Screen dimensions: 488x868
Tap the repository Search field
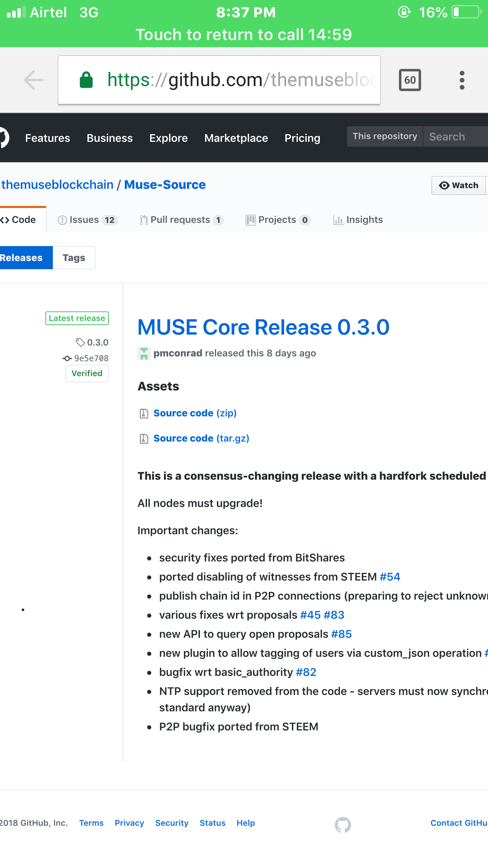point(456,136)
